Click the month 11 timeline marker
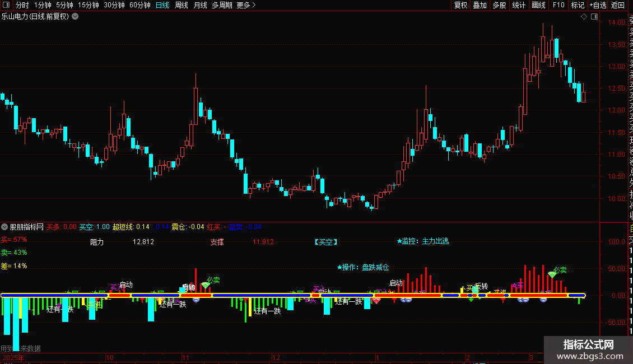 point(186,358)
